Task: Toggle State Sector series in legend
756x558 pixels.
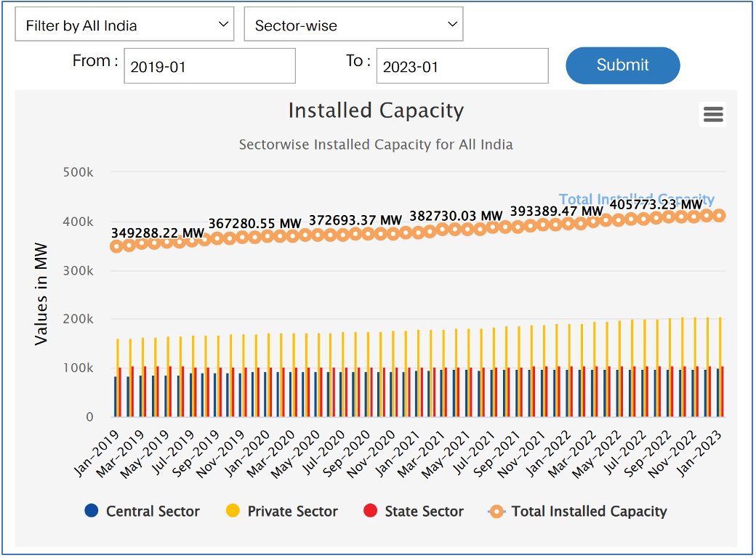Action: pyautogui.click(x=424, y=511)
